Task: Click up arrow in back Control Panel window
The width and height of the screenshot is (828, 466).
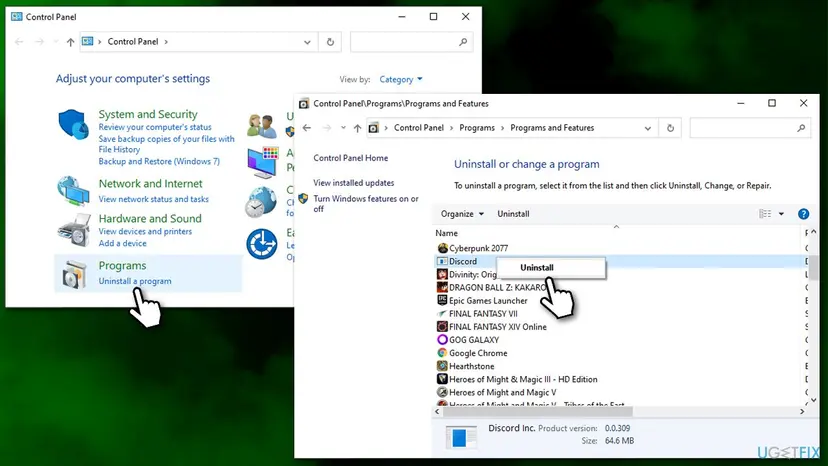Action: click(70, 42)
